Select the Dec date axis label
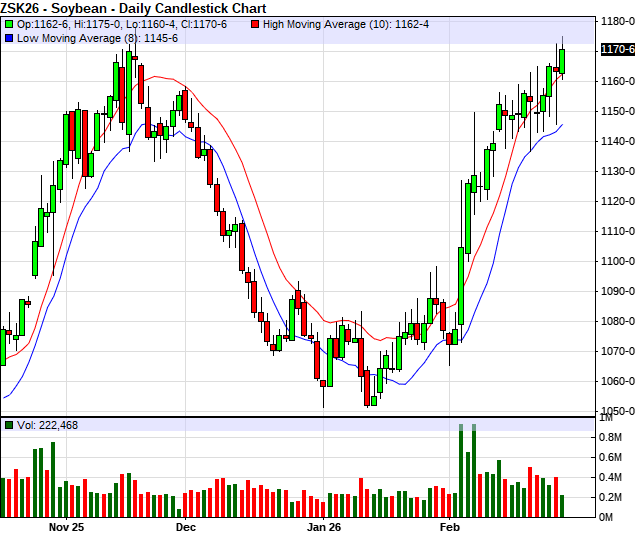640x536 pixels. pos(185,525)
